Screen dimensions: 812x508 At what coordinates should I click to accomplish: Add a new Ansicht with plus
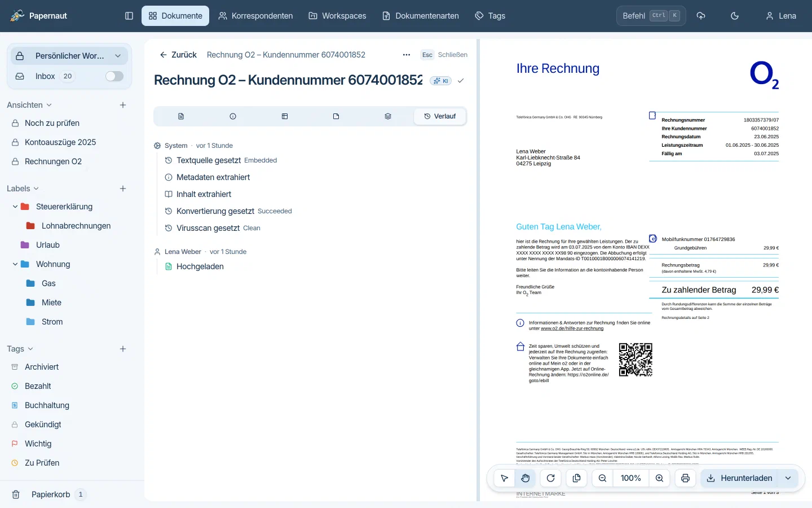click(x=123, y=105)
